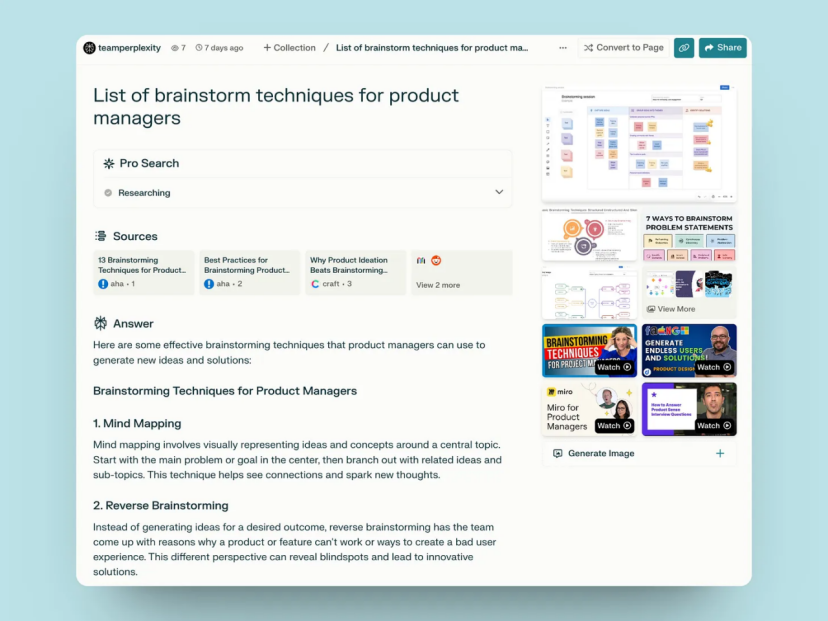Image resolution: width=828 pixels, height=621 pixels.
Task: Convert thread to Page
Action: pos(624,48)
